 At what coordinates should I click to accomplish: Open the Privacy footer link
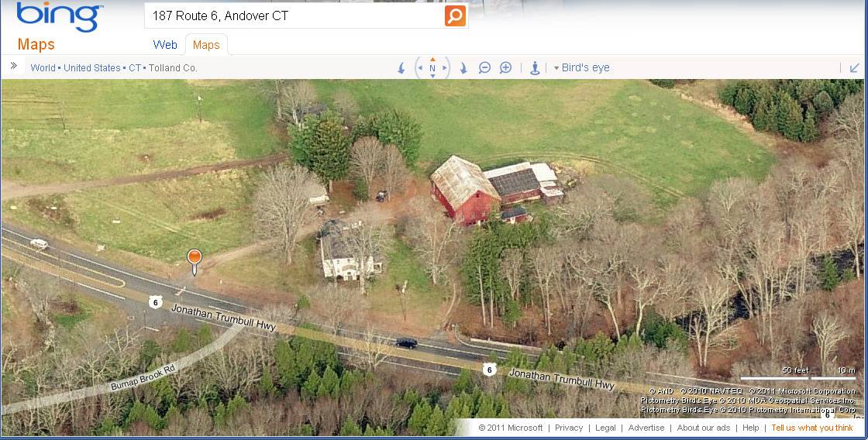tap(569, 428)
